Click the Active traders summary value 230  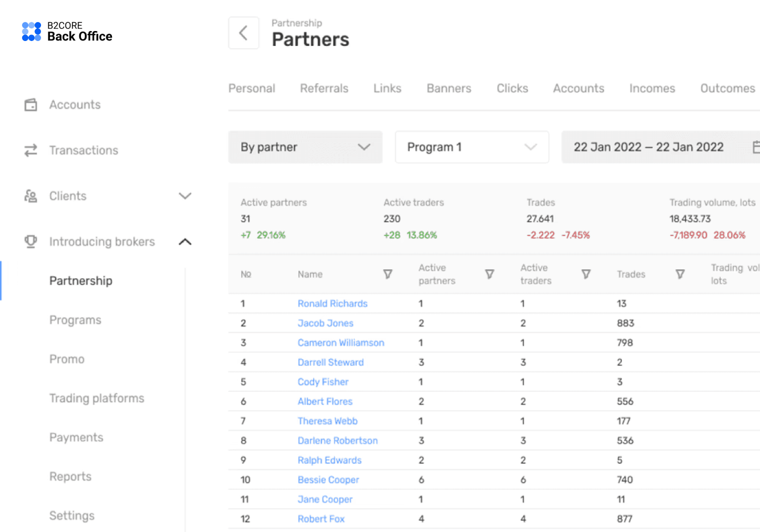click(x=392, y=219)
